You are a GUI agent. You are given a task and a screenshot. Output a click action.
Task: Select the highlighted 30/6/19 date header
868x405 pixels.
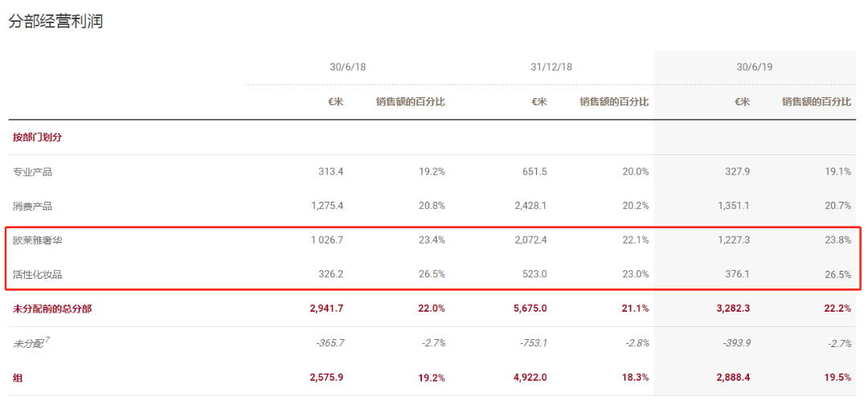(x=755, y=67)
